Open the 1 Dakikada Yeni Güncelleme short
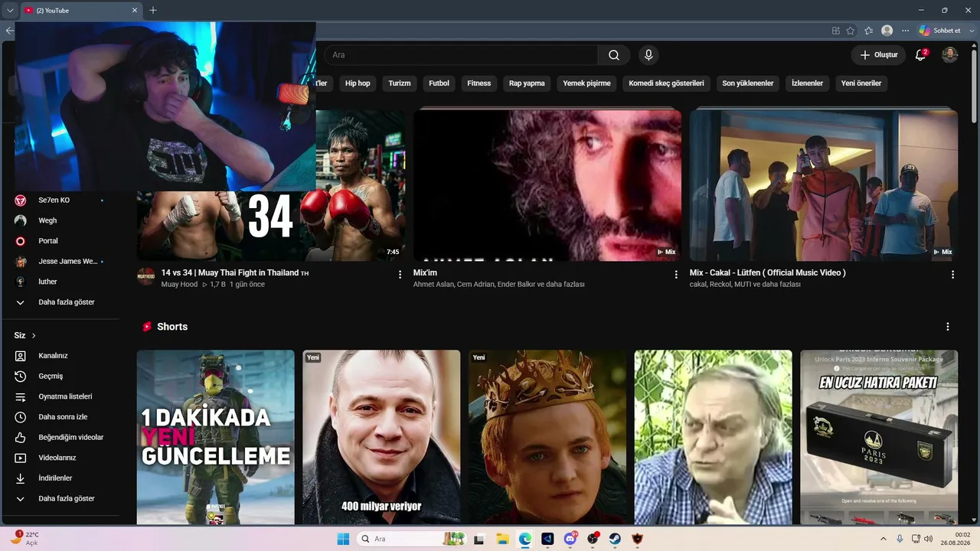The width and height of the screenshot is (980, 551). (x=216, y=437)
